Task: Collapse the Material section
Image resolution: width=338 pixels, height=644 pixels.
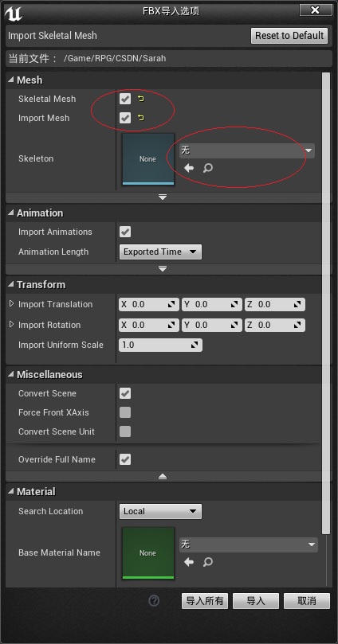Action: [x=10, y=492]
